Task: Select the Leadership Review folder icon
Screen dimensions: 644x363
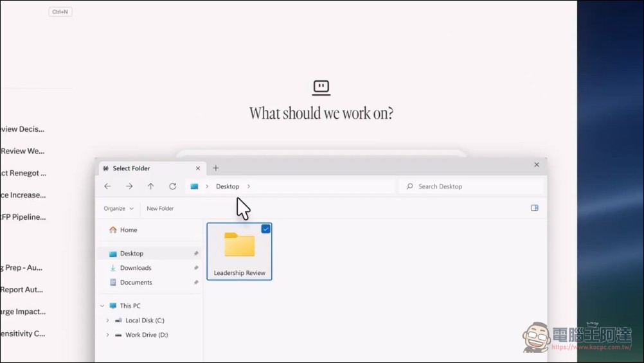Action: coord(240,245)
